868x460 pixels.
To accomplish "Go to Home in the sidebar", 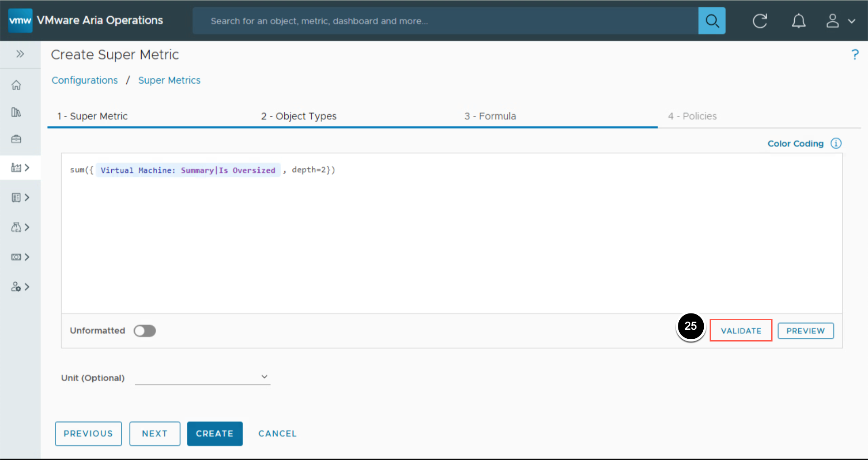I will pos(16,85).
